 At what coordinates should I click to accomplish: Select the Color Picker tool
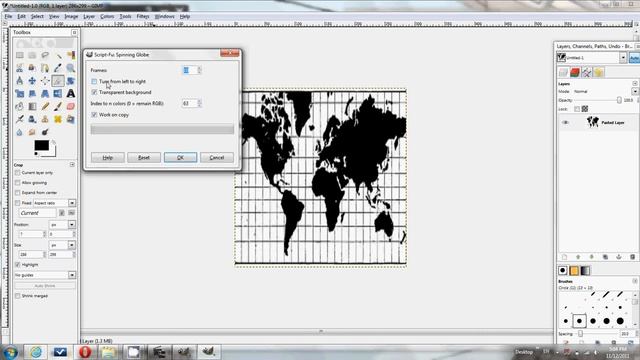pos(58,68)
